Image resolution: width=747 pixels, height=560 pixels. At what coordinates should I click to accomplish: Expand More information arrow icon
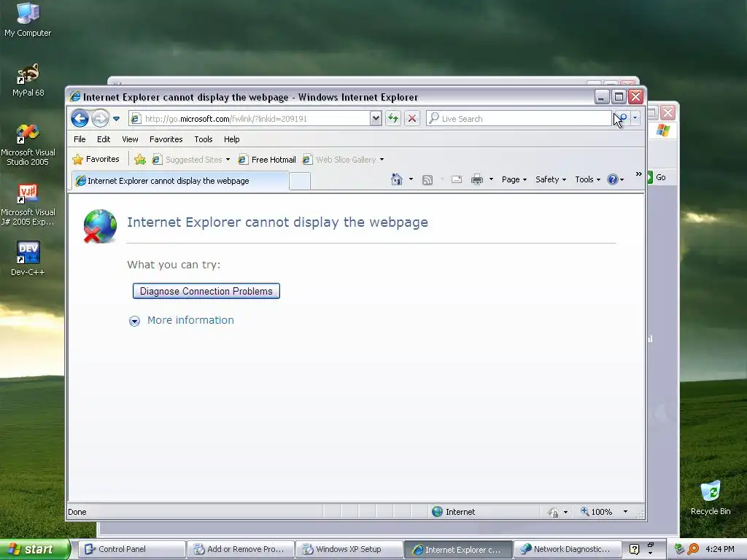coord(134,321)
